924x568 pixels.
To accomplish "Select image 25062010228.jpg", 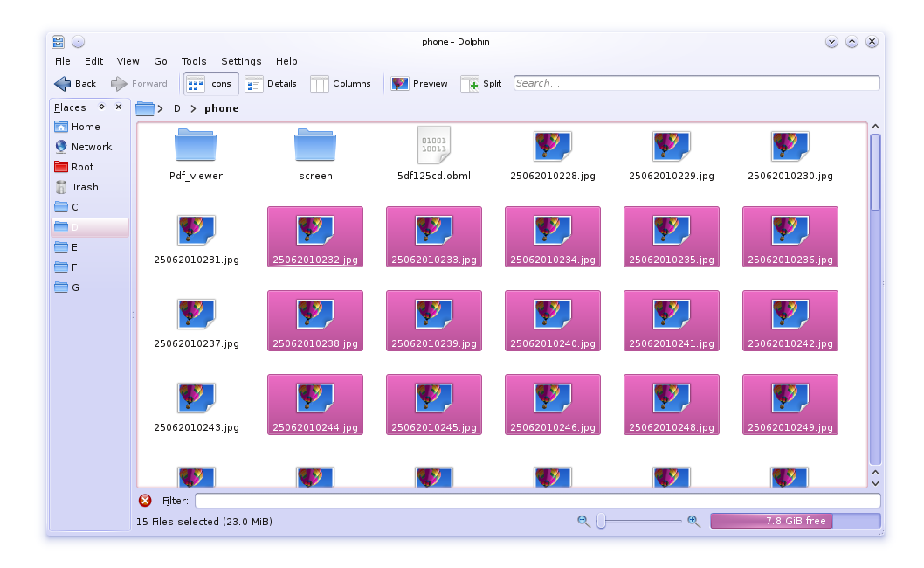I will pyautogui.click(x=553, y=155).
